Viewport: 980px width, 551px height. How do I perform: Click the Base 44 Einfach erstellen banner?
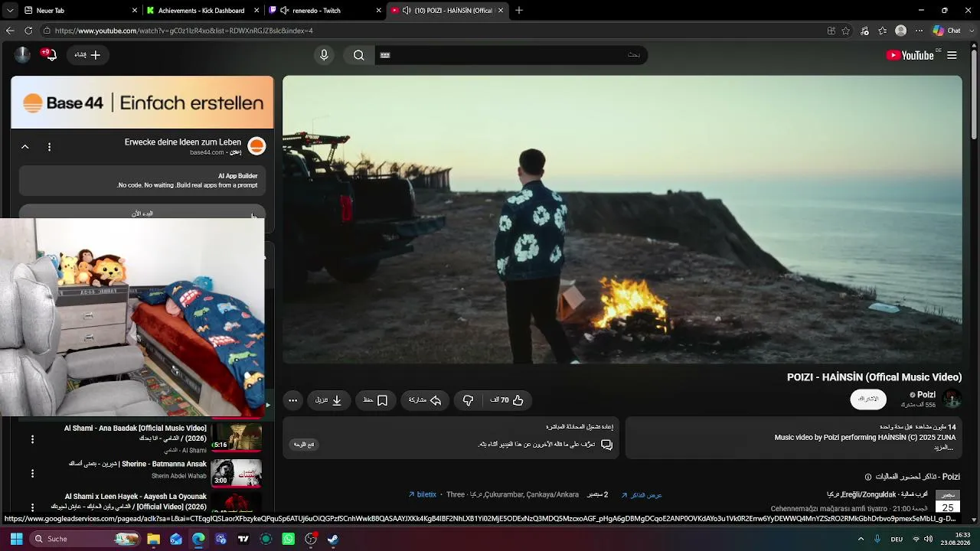(x=142, y=103)
